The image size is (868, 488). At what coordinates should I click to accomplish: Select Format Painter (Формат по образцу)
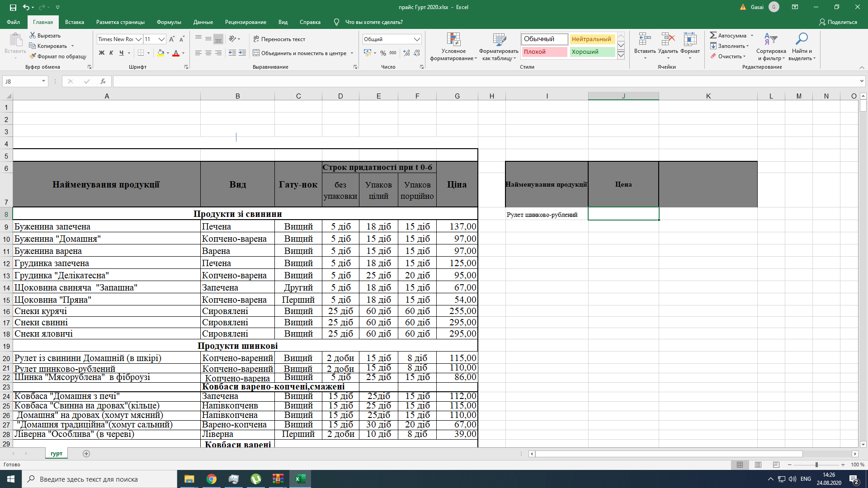click(x=58, y=56)
